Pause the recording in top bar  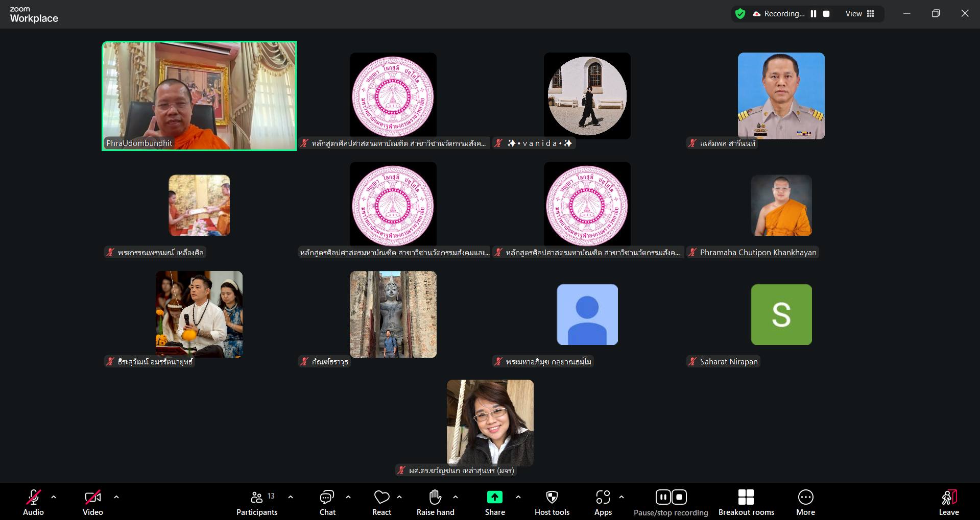[x=814, y=14]
